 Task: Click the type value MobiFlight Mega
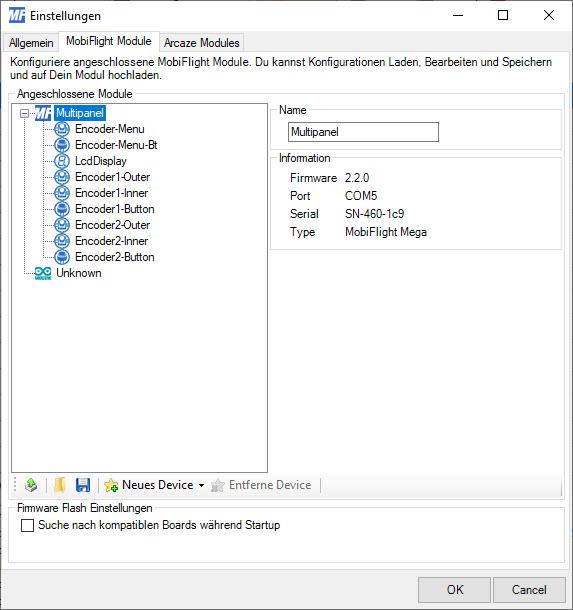(386, 232)
